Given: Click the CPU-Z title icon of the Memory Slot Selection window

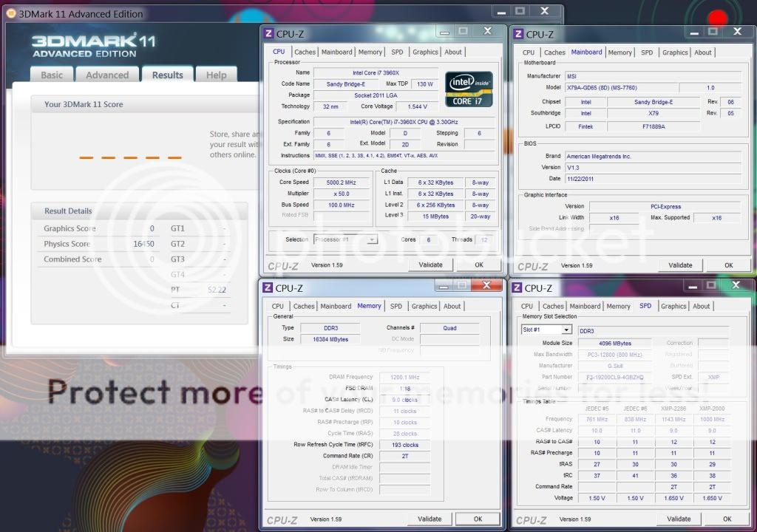Looking at the screenshot, I should pyautogui.click(x=518, y=288).
